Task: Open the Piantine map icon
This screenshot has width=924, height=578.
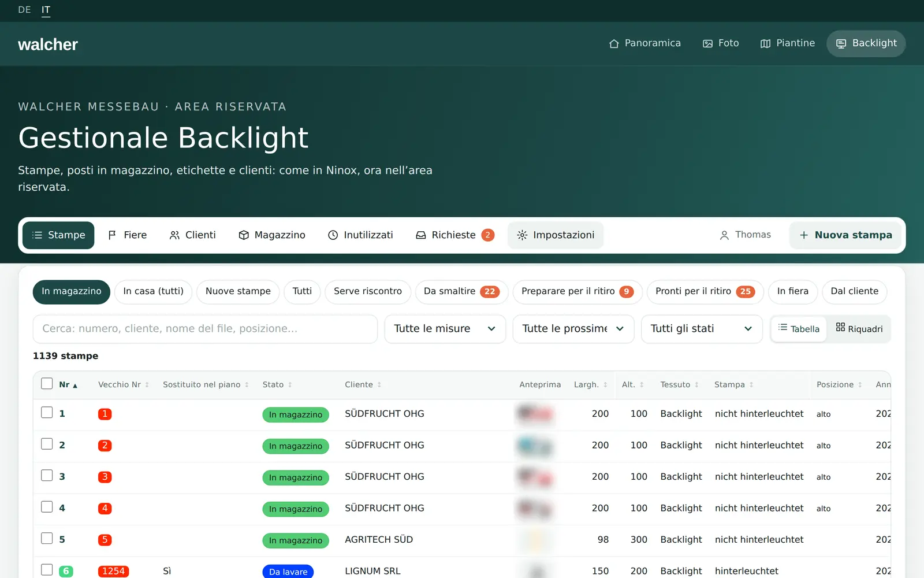Action: [765, 43]
